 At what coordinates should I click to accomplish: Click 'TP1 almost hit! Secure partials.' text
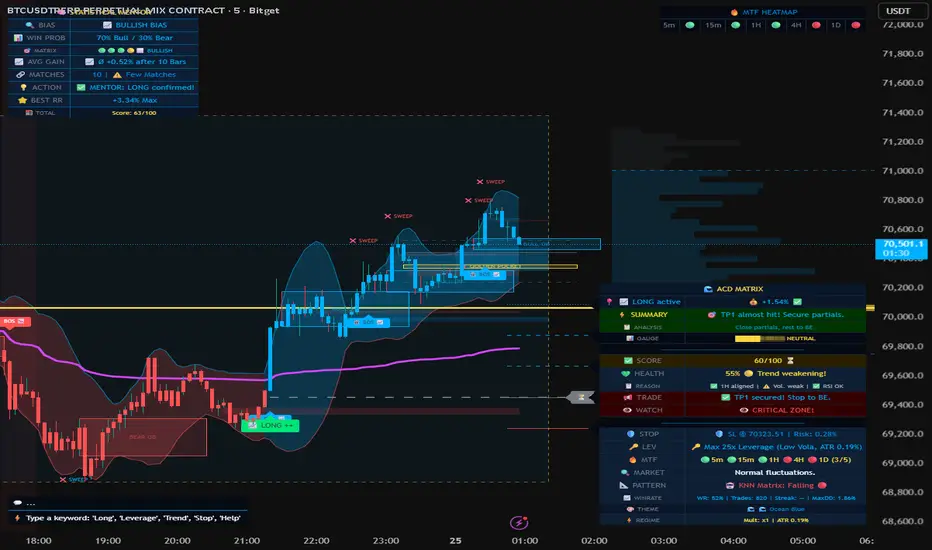(782, 315)
